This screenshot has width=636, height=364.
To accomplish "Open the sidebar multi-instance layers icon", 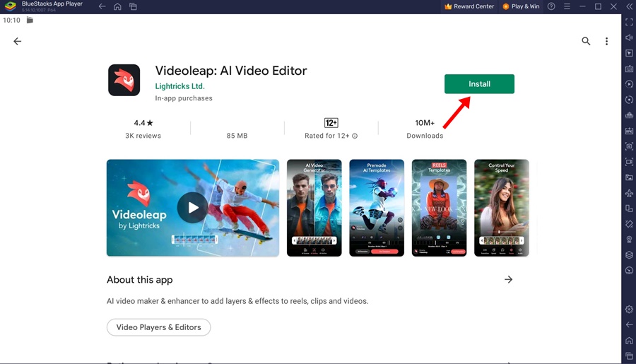I will (x=629, y=255).
